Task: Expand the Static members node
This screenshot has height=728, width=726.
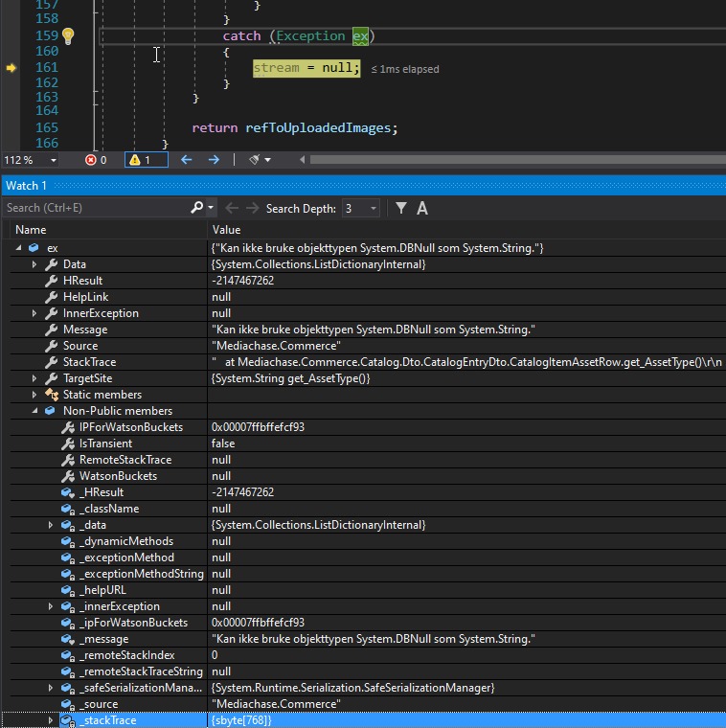Action: pyautogui.click(x=34, y=395)
